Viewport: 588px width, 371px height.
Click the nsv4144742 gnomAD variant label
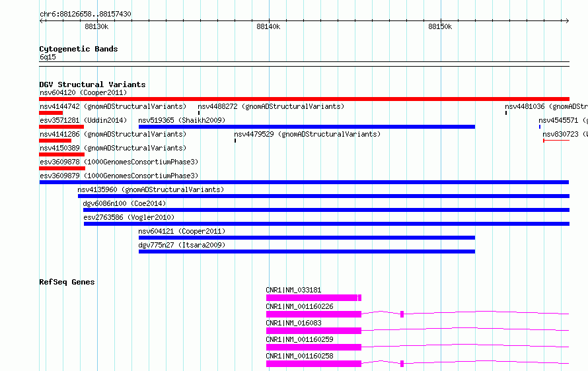113,106
